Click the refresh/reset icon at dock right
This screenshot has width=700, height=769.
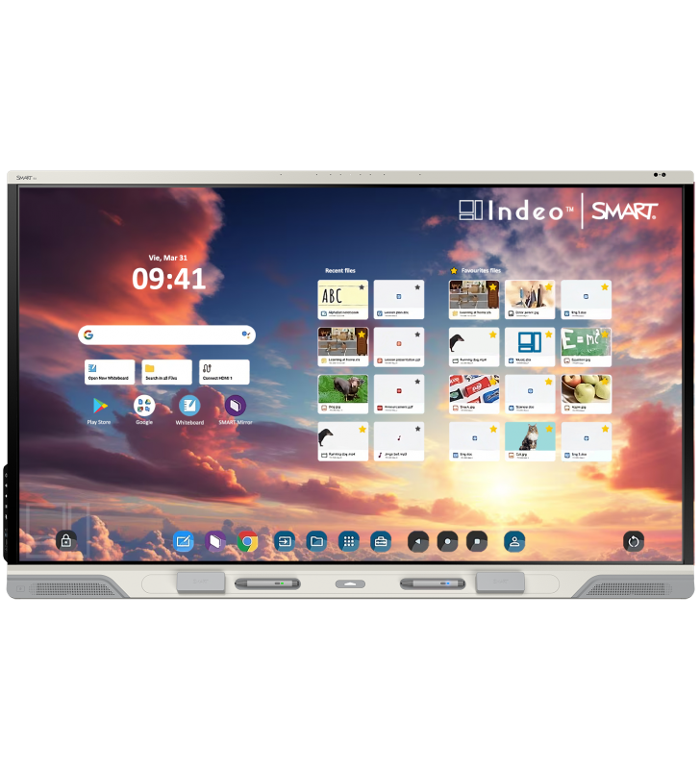[634, 541]
